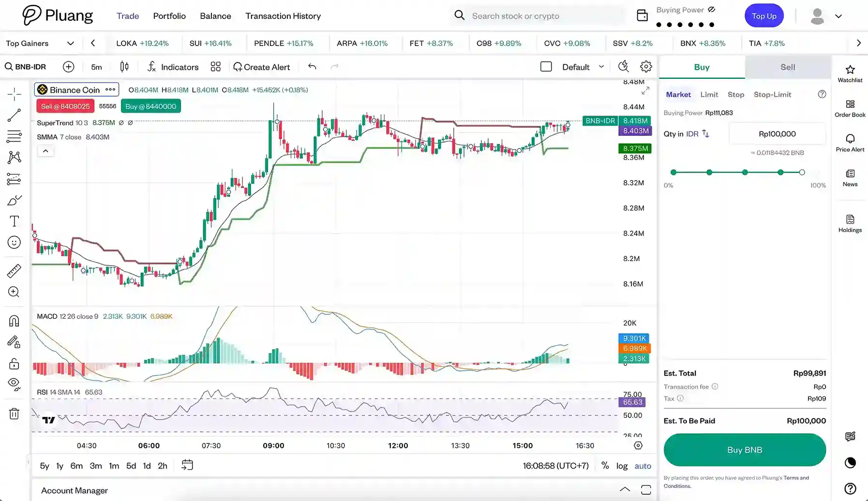Toggle hide all drawings eye icon
The width and height of the screenshot is (868, 501).
coord(14,384)
